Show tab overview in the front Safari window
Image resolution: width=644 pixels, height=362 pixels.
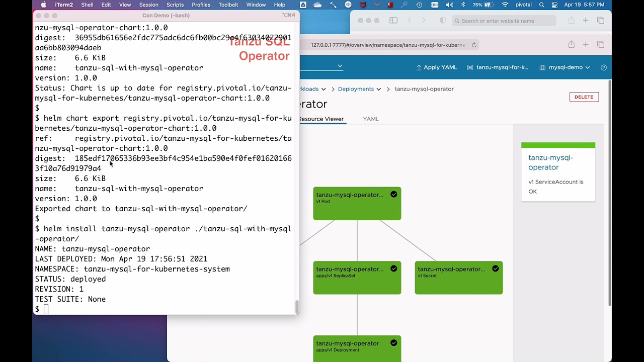tap(600, 44)
